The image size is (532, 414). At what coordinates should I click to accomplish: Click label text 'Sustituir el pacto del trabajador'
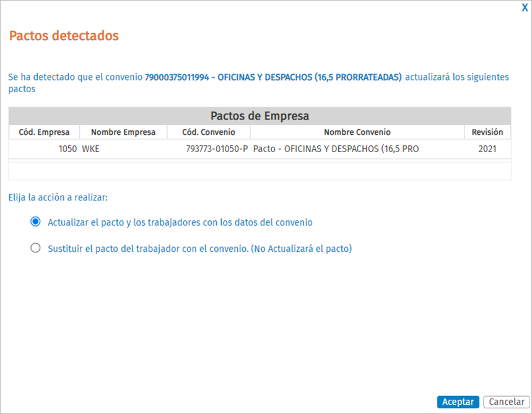(200, 249)
